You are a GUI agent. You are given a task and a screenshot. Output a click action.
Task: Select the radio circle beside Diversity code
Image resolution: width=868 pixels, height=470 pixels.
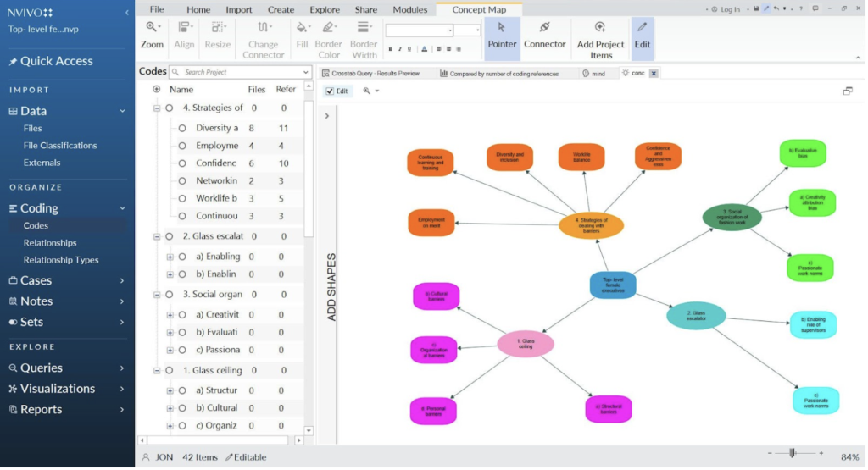(x=182, y=128)
